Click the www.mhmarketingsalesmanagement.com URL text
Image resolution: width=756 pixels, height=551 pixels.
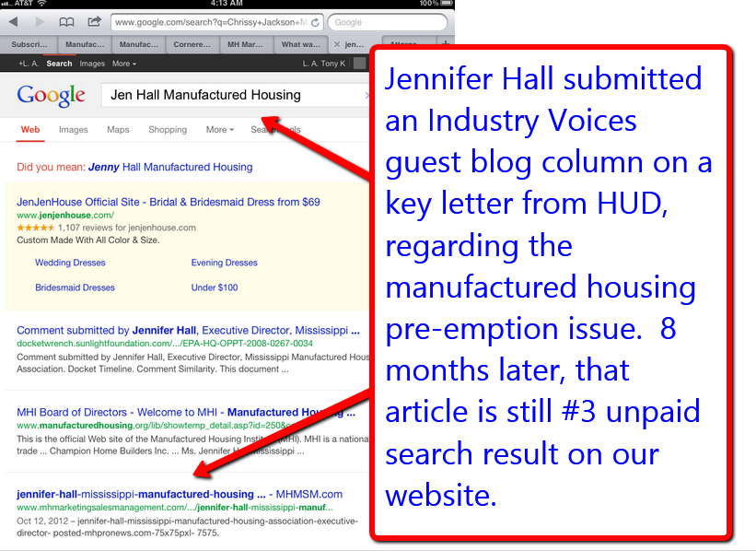click(175, 508)
